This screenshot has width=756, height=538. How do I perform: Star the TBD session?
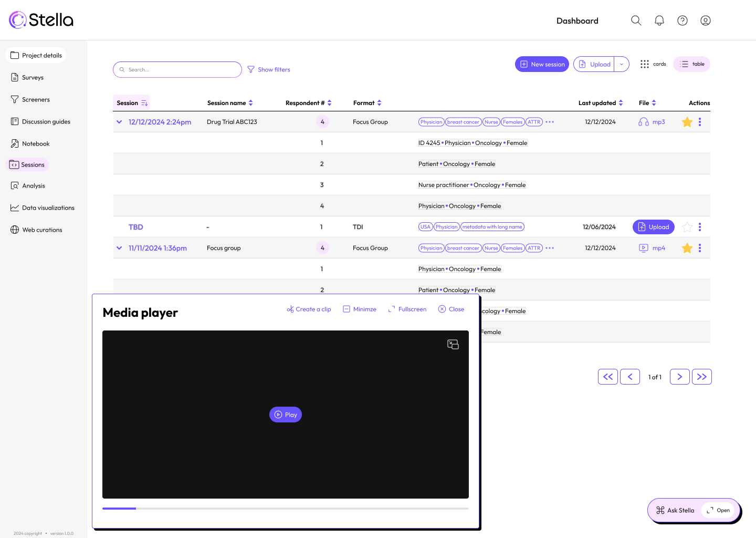(687, 227)
